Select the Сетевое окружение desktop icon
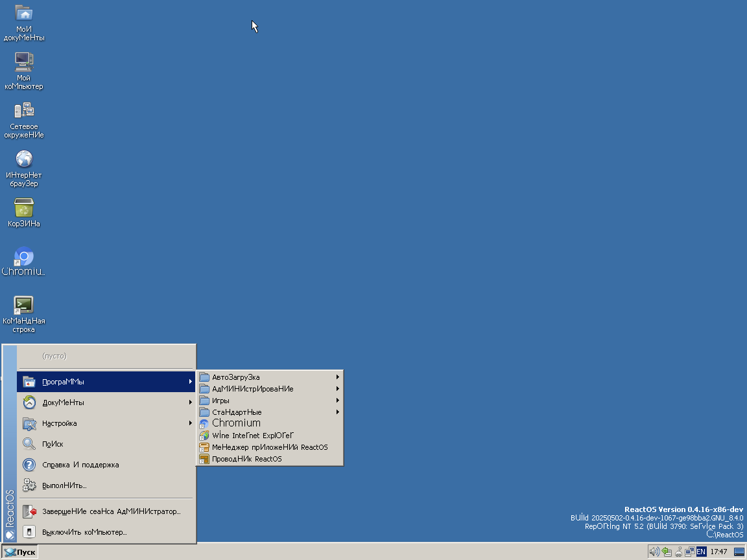This screenshot has width=747, height=560. point(24,120)
